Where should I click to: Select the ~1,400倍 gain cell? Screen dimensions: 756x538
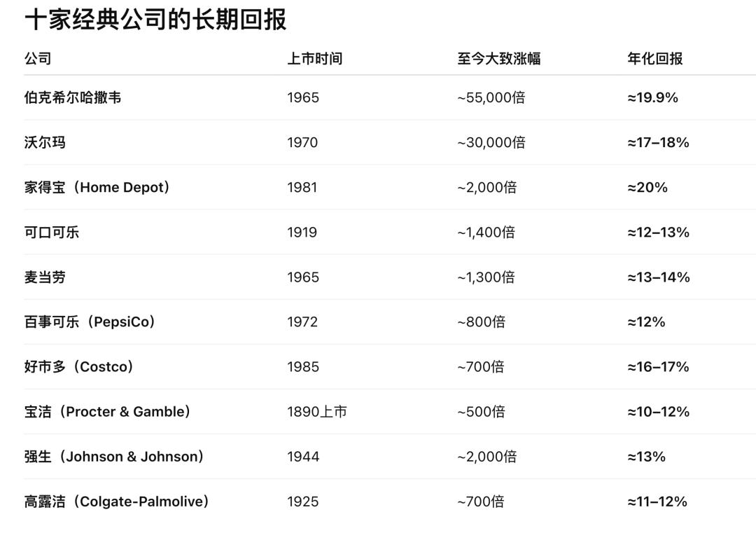click(486, 232)
